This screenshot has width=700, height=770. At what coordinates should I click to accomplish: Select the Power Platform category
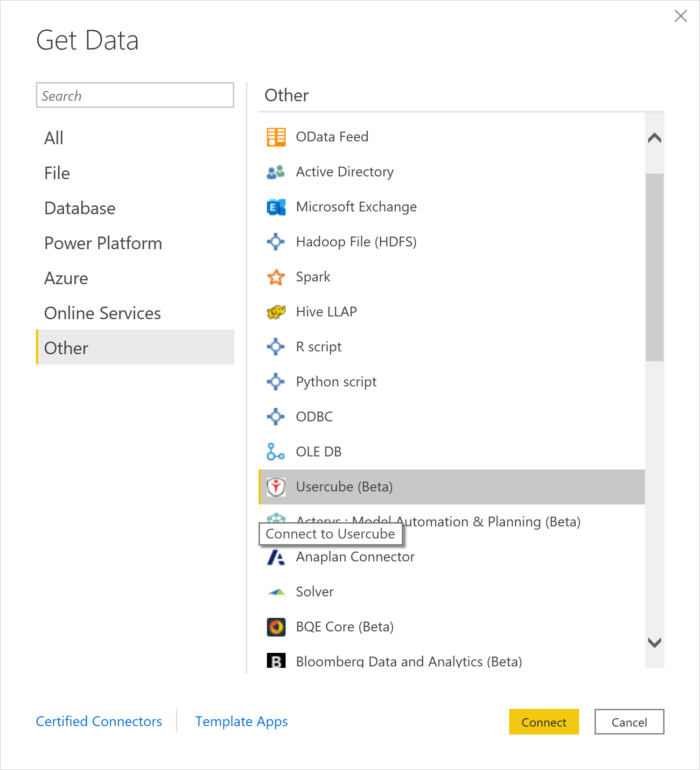103,243
